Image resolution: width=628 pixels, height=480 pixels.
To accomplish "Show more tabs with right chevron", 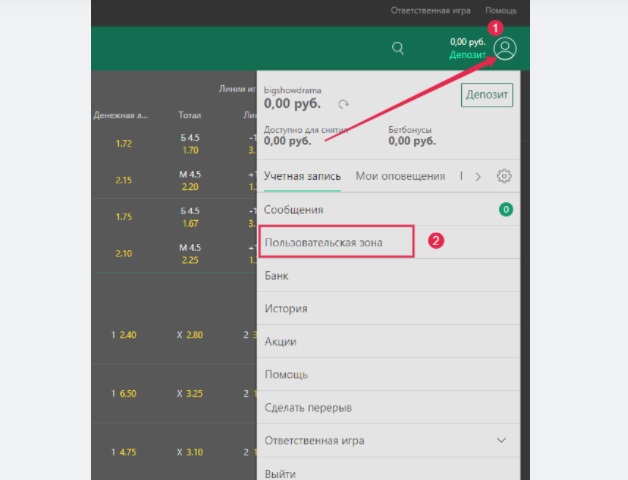I will [x=478, y=176].
